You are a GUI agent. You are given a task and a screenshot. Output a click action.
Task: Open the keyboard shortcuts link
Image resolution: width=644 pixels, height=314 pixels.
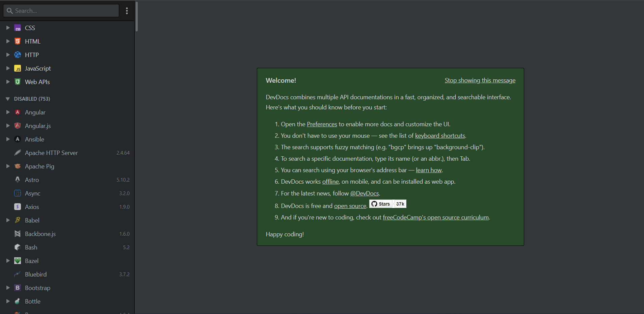click(x=439, y=135)
